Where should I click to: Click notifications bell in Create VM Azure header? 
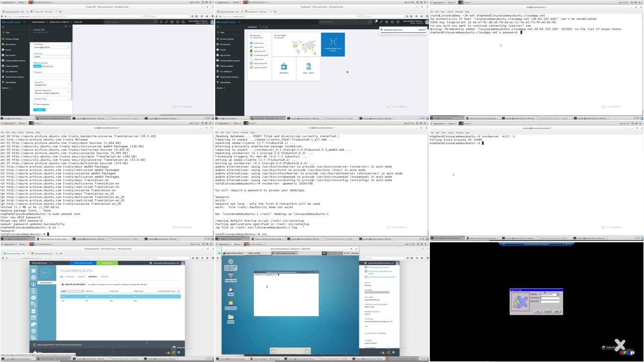(x=161, y=22)
